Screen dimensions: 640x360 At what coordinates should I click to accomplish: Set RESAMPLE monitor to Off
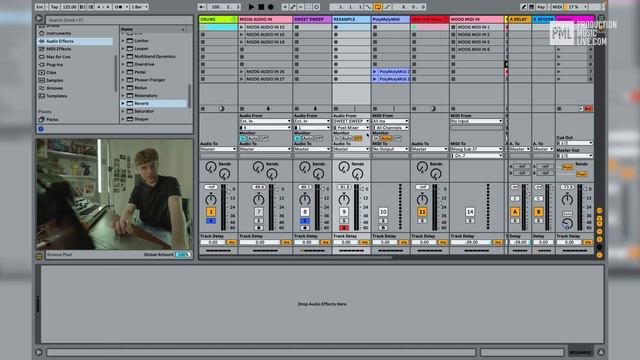[358, 138]
